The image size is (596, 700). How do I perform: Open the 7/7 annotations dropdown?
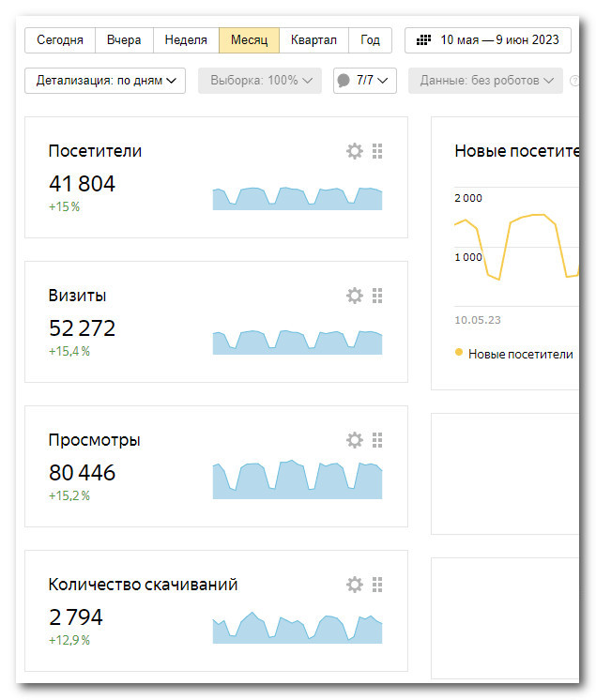(365, 81)
